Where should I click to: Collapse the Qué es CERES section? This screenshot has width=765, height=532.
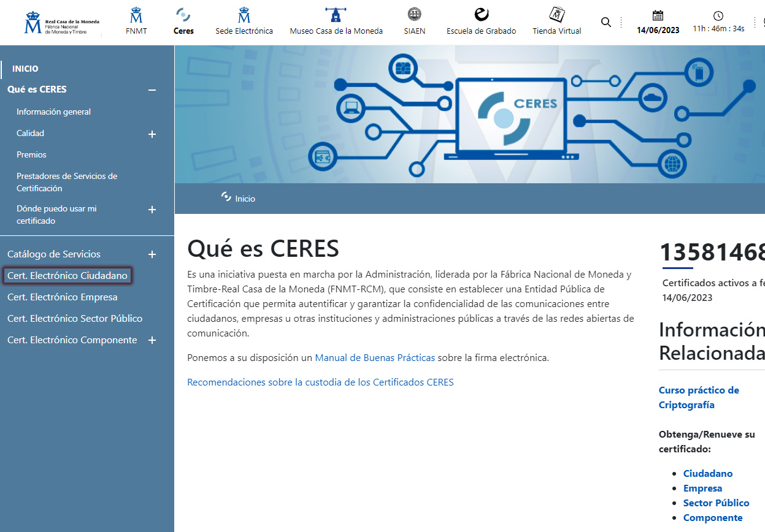pos(152,90)
